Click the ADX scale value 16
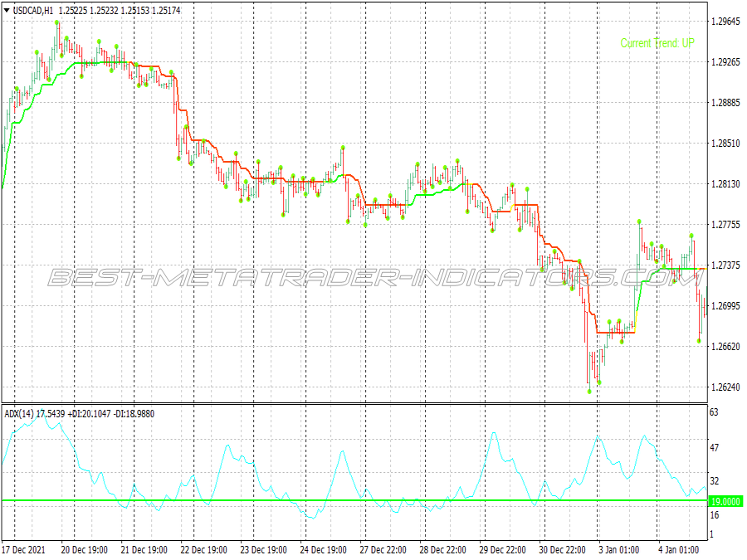This screenshot has width=747, height=560. click(x=714, y=514)
